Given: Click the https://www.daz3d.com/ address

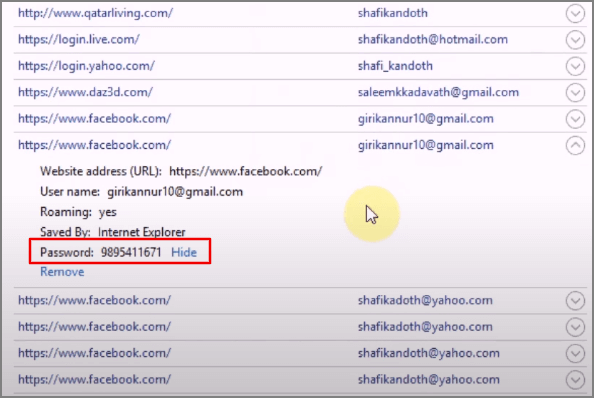Looking at the screenshot, I should pyautogui.click(x=85, y=92).
